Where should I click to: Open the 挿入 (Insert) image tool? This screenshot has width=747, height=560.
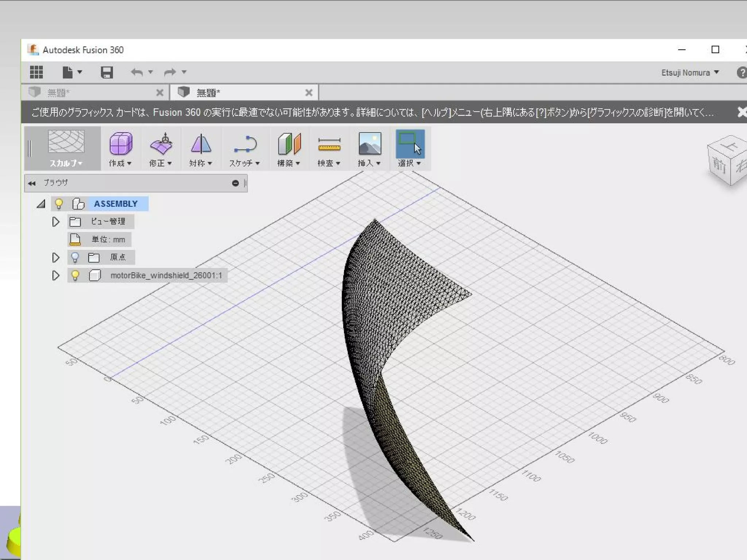point(369,144)
